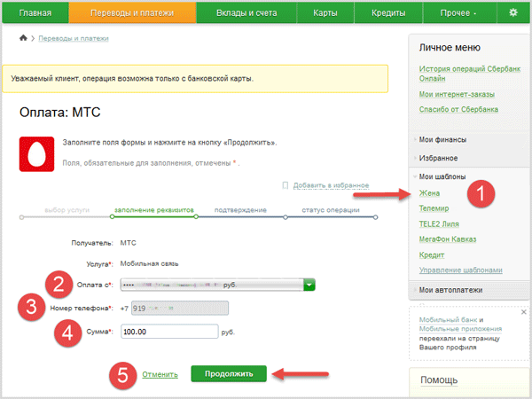Click the выбор услуги step
The height and width of the screenshot is (399, 532).
tap(66, 210)
